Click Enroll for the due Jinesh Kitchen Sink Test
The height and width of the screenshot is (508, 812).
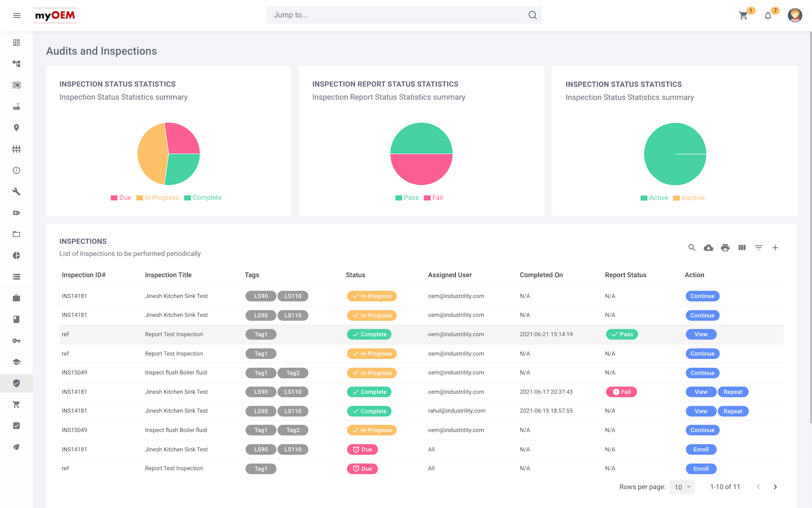coord(701,449)
